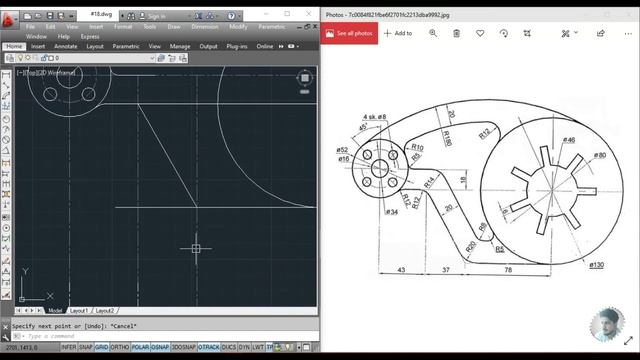Click the Help question mark icon

point(231,16)
